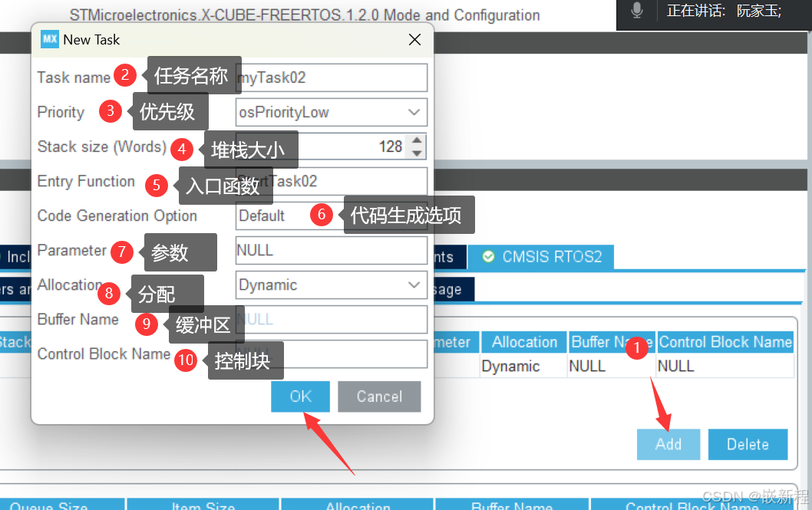This screenshot has height=510, width=812.
Task: Click the Item Size header in queue table
Action: point(203,505)
